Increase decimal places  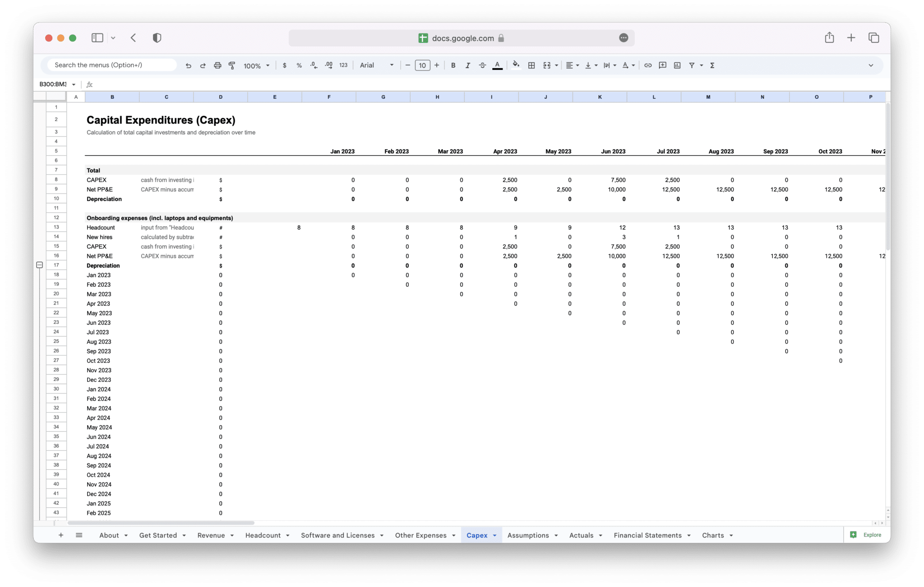coord(328,65)
